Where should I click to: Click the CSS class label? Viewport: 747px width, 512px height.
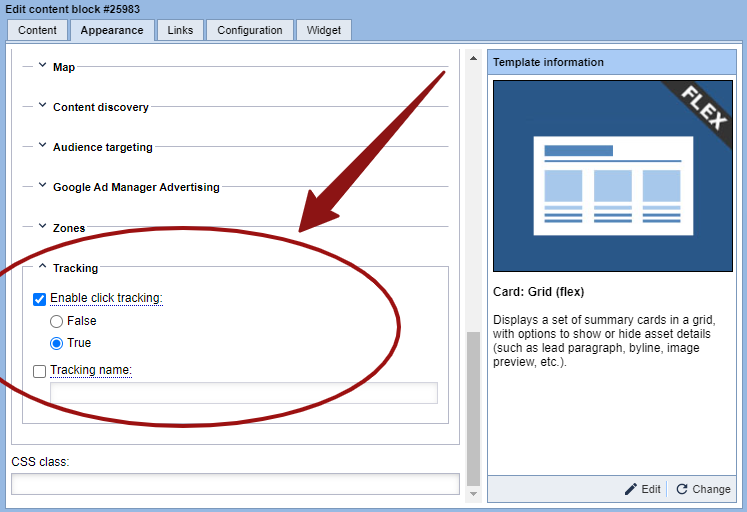click(40, 462)
